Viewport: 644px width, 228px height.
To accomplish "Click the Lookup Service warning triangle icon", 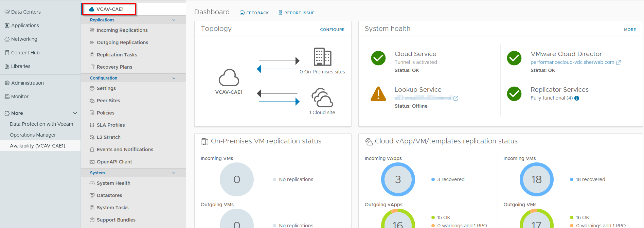I will [378, 94].
